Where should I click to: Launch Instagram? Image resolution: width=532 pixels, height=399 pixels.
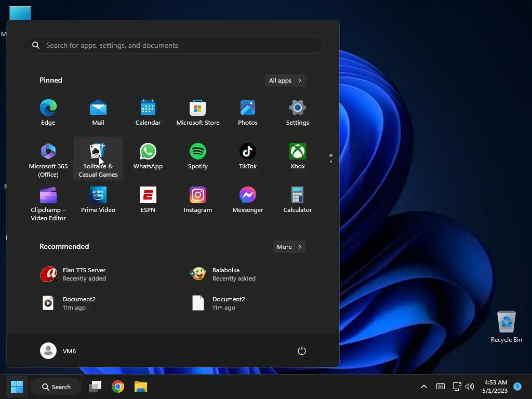click(x=198, y=201)
